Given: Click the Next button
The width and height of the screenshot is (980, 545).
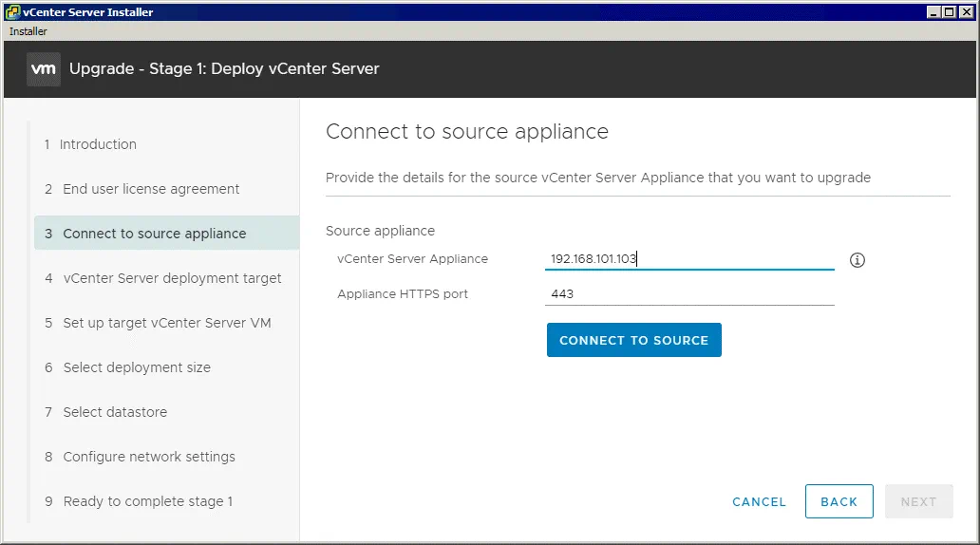Looking at the screenshot, I should [918, 501].
